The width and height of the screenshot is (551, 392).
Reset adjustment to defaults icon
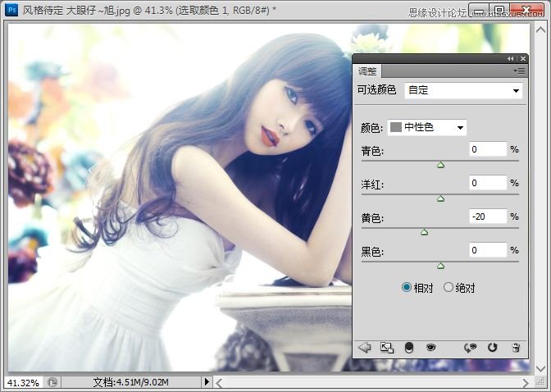[x=493, y=348]
